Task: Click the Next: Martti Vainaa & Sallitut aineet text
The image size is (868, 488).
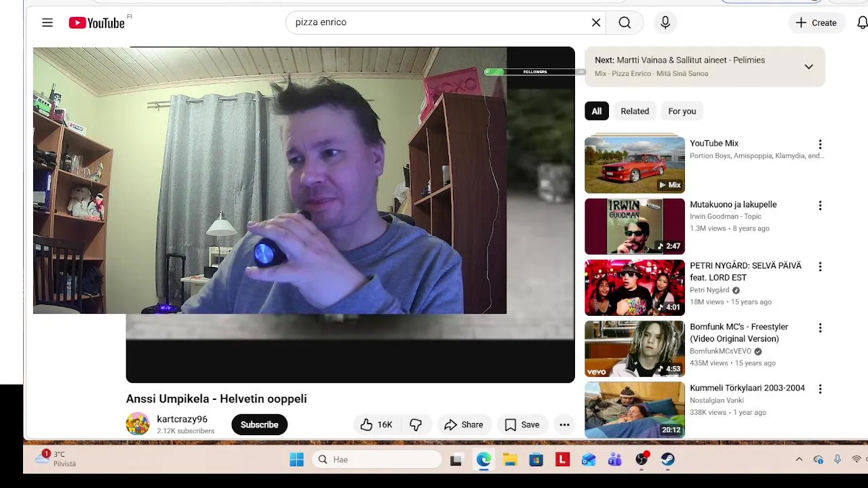Action: 679,60
